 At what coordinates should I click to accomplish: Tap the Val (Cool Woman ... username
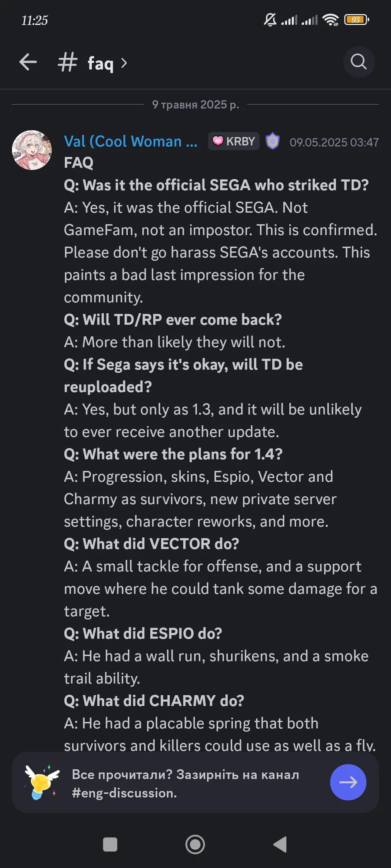click(x=131, y=141)
